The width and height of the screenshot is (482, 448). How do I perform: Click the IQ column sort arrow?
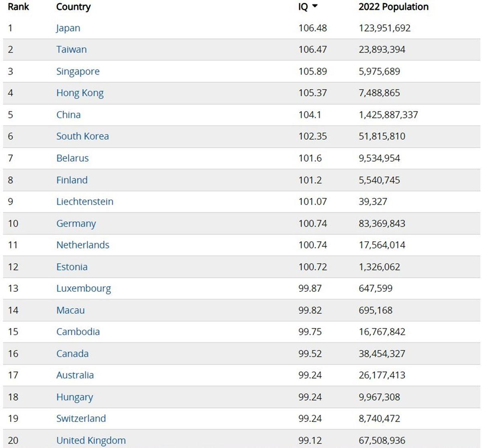tap(315, 6)
